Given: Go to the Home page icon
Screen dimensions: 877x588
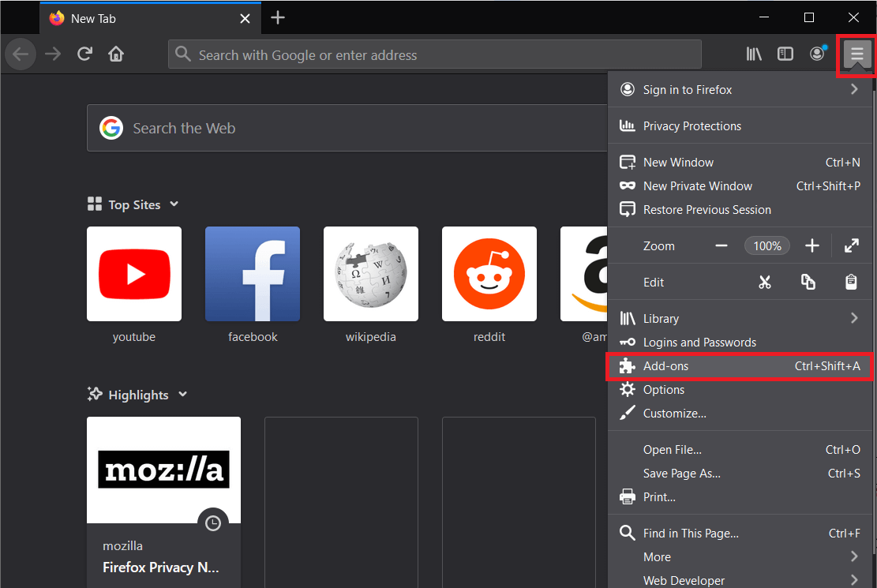Looking at the screenshot, I should (116, 54).
